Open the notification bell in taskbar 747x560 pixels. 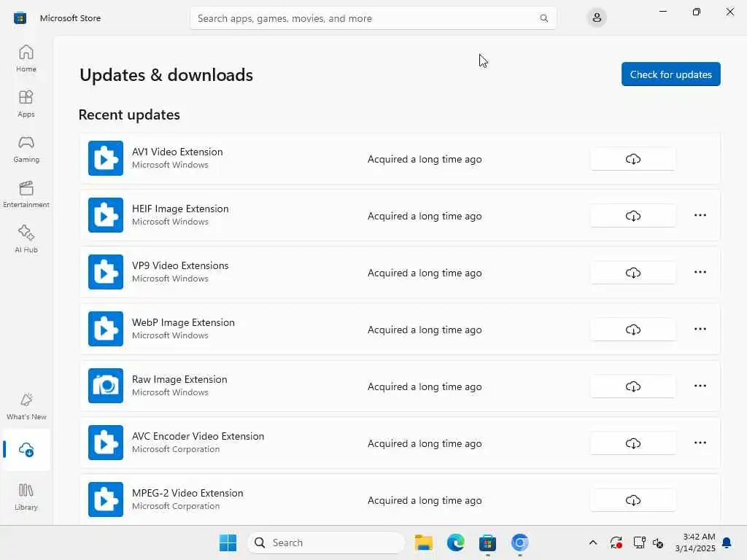(727, 542)
